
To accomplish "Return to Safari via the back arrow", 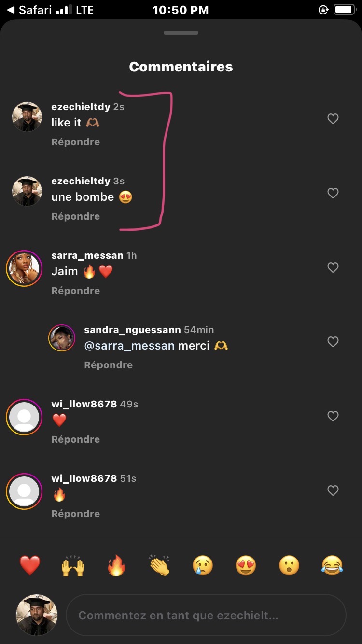I will coord(11,10).
